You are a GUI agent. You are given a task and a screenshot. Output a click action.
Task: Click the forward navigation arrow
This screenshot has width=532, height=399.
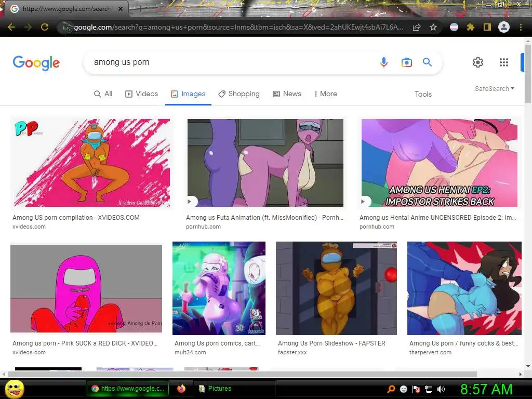coord(28,27)
